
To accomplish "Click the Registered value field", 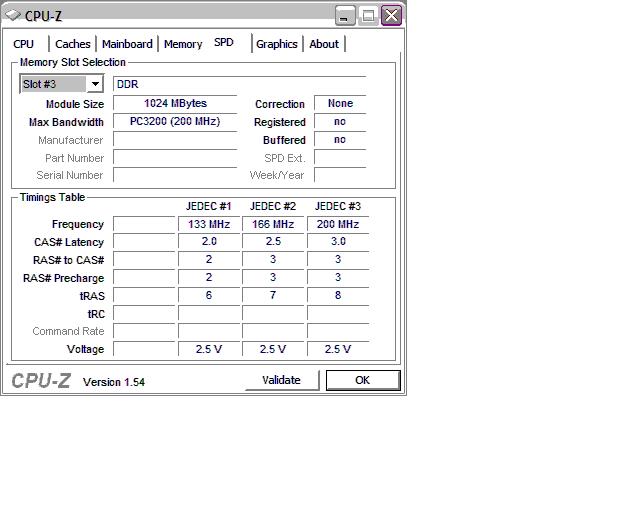I will pyautogui.click(x=340, y=122).
